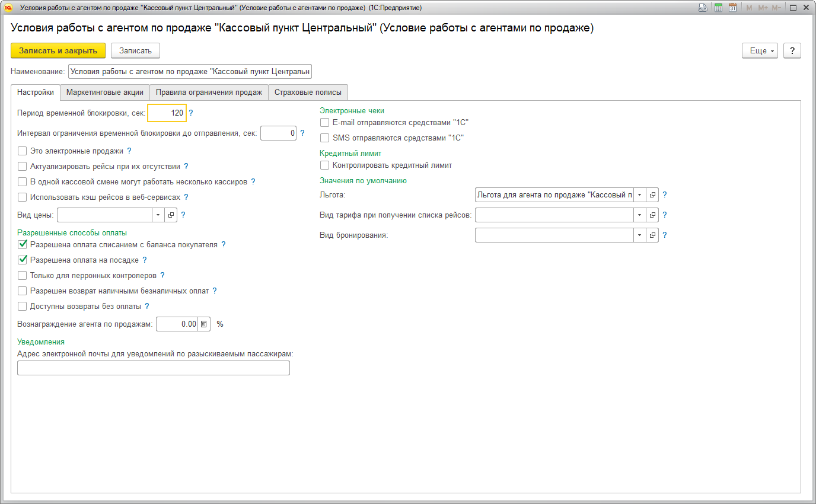Image resolution: width=816 pixels, height=504 pixels.
Task: Uncheck Разрешена оплата на посадке
Action: (x=23, y=260)
